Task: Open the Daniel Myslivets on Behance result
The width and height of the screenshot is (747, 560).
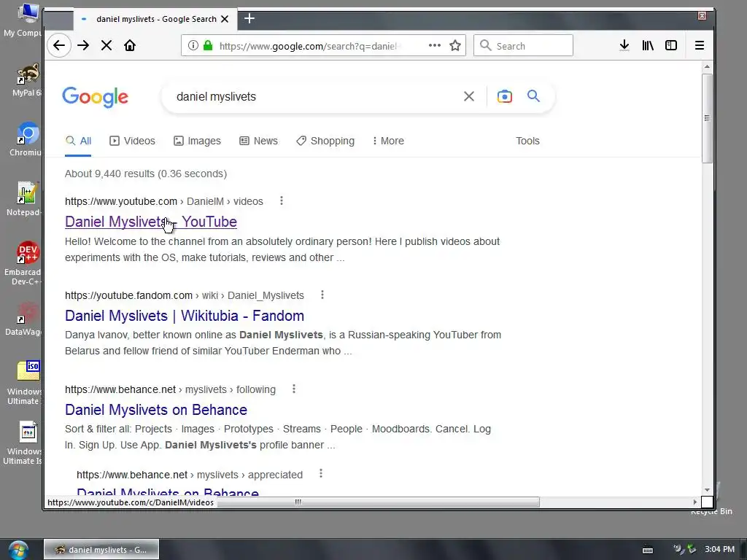Action: coord(156,410)
